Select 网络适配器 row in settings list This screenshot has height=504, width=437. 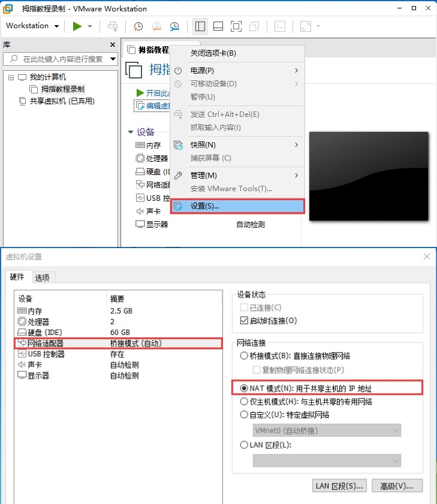(118, 343)
